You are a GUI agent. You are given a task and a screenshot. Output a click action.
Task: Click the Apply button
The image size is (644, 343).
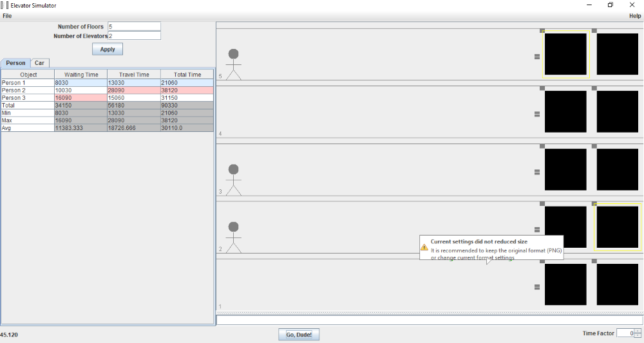tap(107, 50)
